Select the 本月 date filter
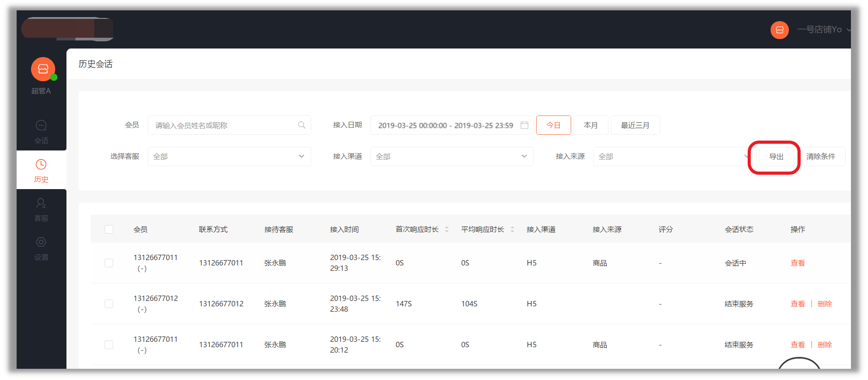Screen dimensions: 868x380 pyautogui.click(x=590, y=125)
